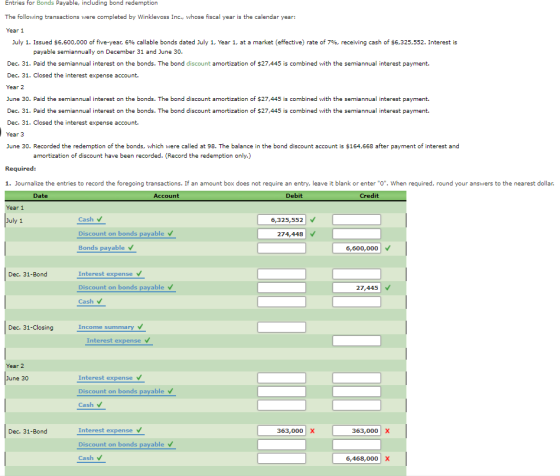Click the red X beside 6,468,000
This screenshot has height=476, width=560.
388,459
